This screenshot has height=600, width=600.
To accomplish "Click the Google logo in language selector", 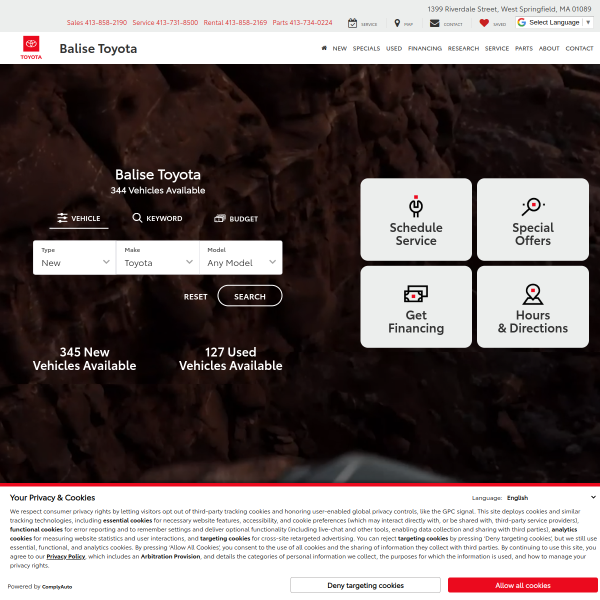I will 521,23.
